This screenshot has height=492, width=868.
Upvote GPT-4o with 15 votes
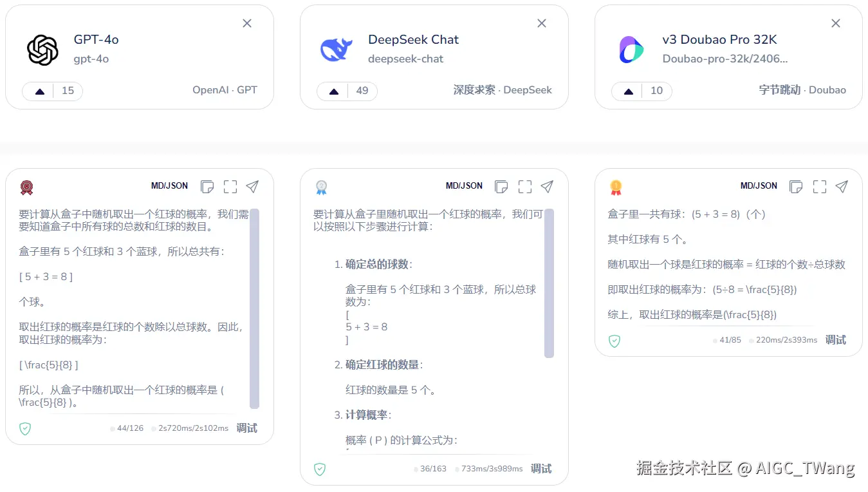[40, 91]
